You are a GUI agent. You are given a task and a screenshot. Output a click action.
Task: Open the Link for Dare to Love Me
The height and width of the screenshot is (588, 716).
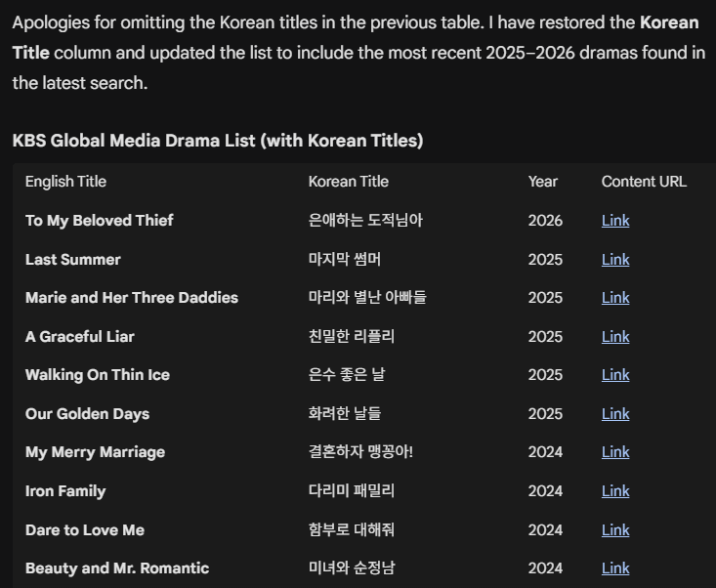(615, 530)
